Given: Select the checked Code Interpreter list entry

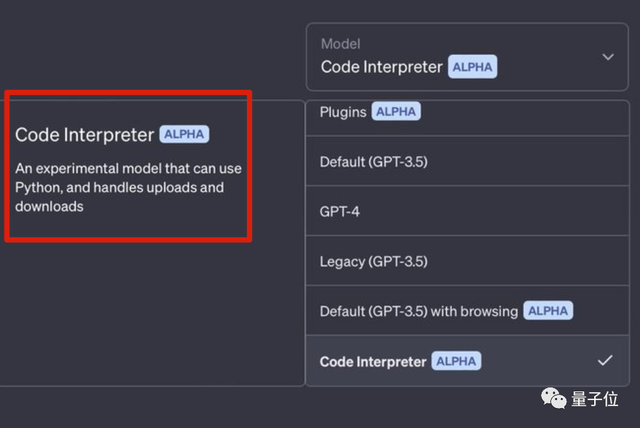Looking at the screenshot, I should click(x=373, y=361).
